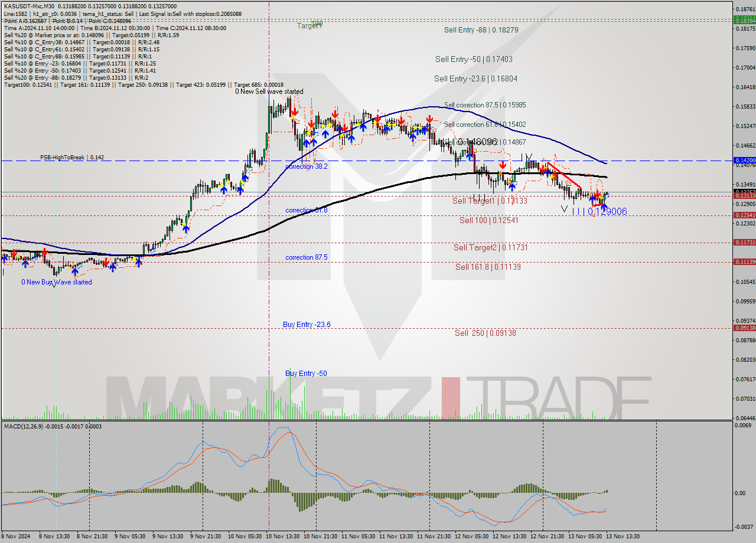The width and height of the screenshot is (756, 543).
Task: Select the red 0.11731 price tag
Action: (744, 243)
